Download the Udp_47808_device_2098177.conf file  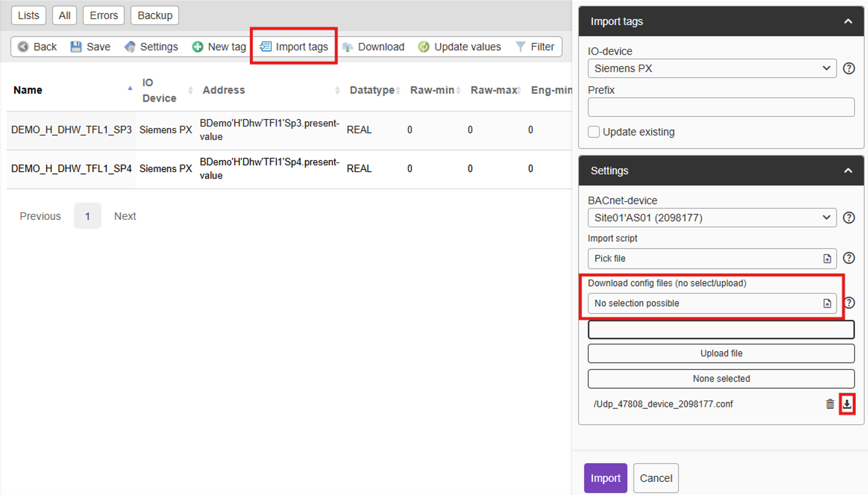[x=847, y=404]
